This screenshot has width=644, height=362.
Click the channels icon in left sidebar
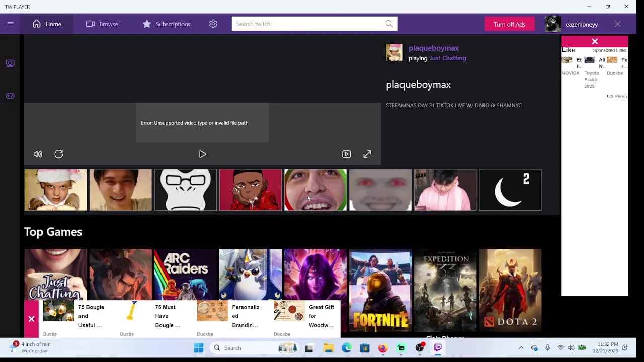coord(10,63)
